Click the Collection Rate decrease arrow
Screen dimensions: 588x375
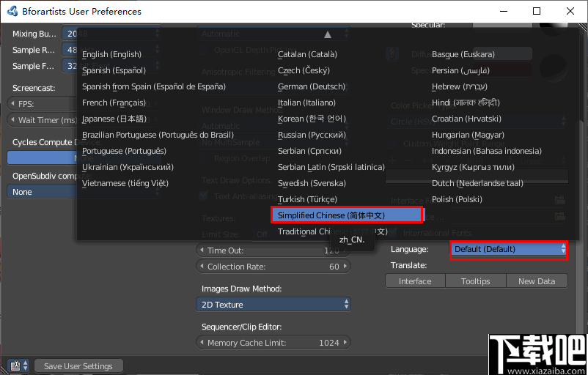pyautogui.click(x=201, y=267)
